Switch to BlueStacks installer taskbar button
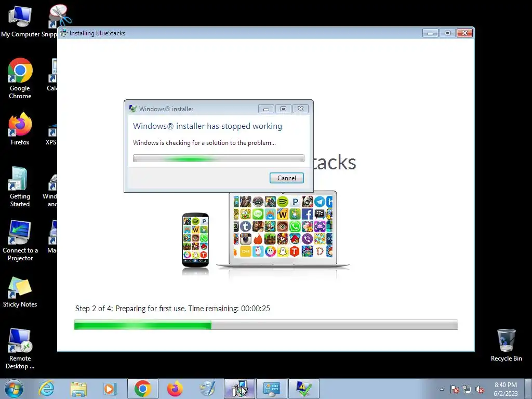 [239, 389]
